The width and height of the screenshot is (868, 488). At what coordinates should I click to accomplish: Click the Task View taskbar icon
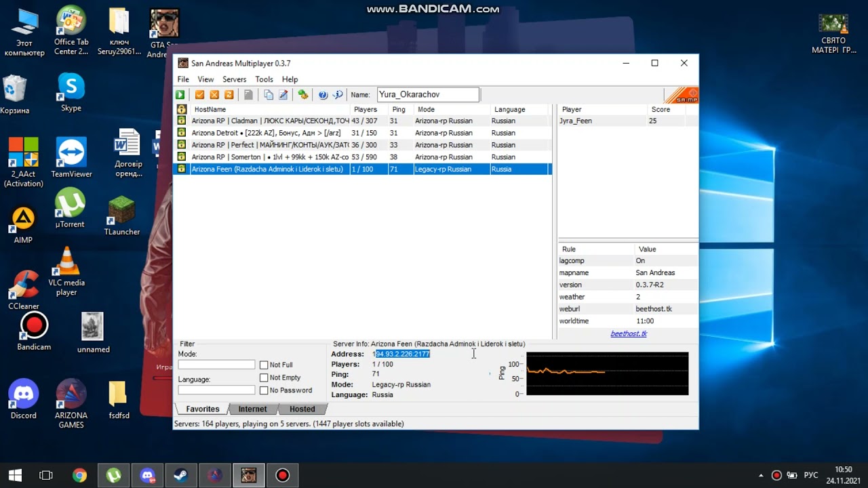(46, 475)
